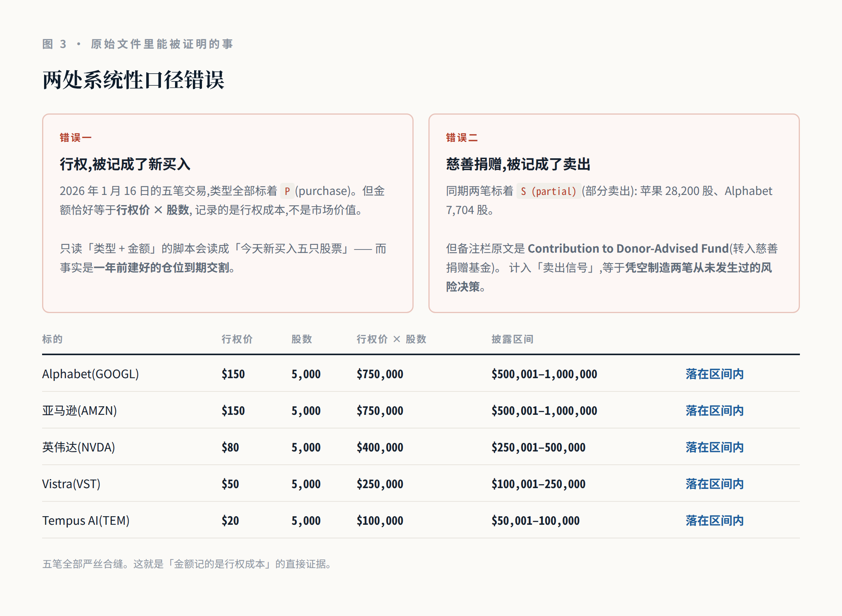The width and height of the screenshot is (842, 616).
Task: Select the title 慈善捐赠,被记成了卖出
Action: click(518, 164)
